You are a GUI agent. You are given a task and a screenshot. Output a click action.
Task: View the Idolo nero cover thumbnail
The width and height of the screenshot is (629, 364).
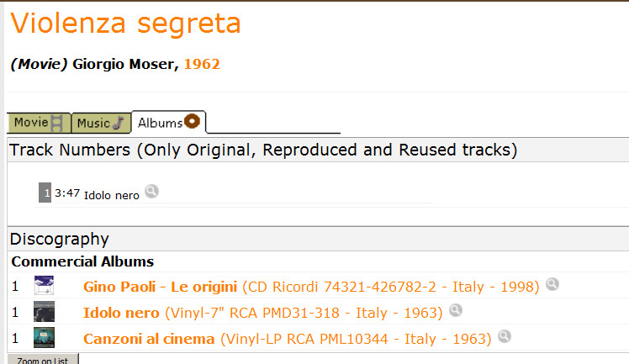(44, 312)
